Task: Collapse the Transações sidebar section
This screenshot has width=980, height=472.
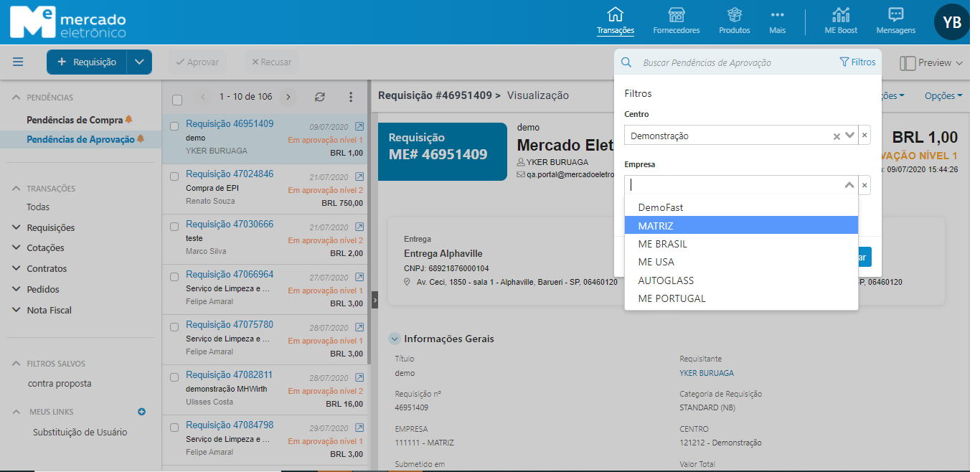Action: click(x=17, y=189)
